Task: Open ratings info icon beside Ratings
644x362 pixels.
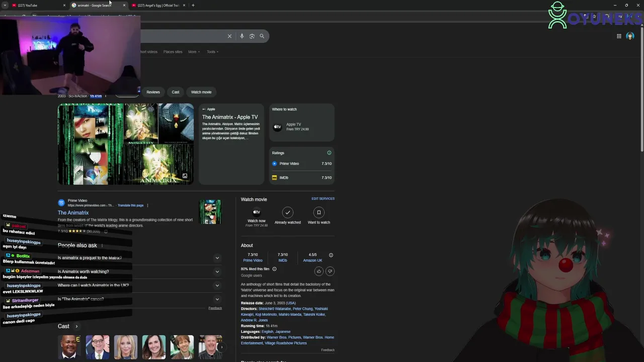Action: (x=329, y=153)
